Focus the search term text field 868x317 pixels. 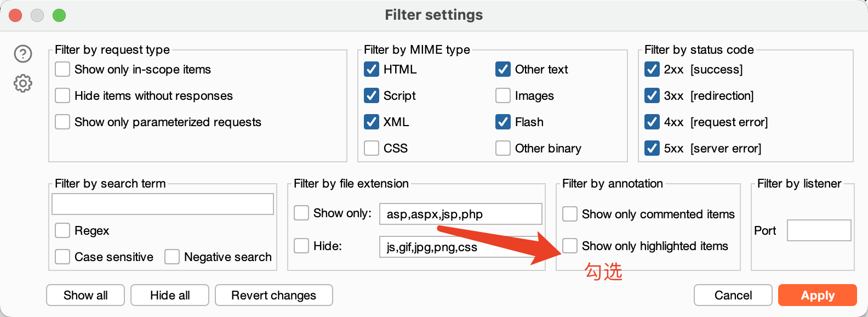pyautogui.click(x=163, y=204)
